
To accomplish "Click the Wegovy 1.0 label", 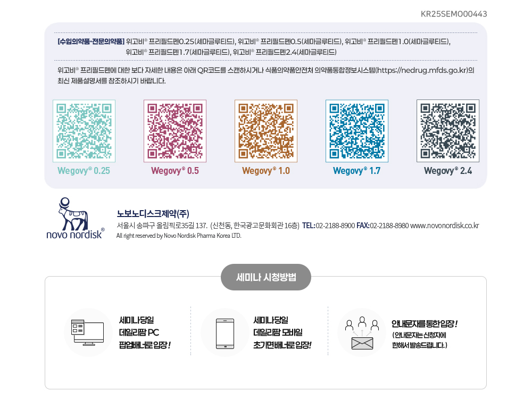I will [266, 171].
